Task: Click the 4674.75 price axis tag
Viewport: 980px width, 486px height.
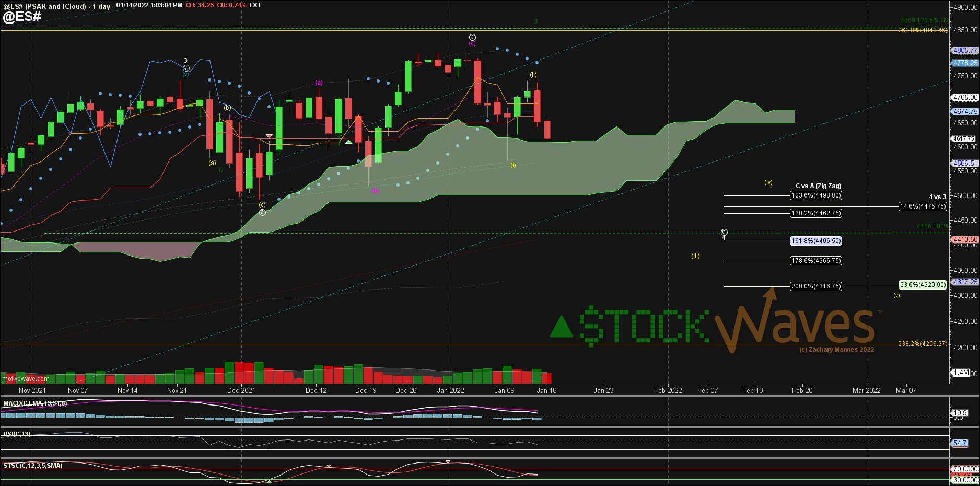Action: 965,111
